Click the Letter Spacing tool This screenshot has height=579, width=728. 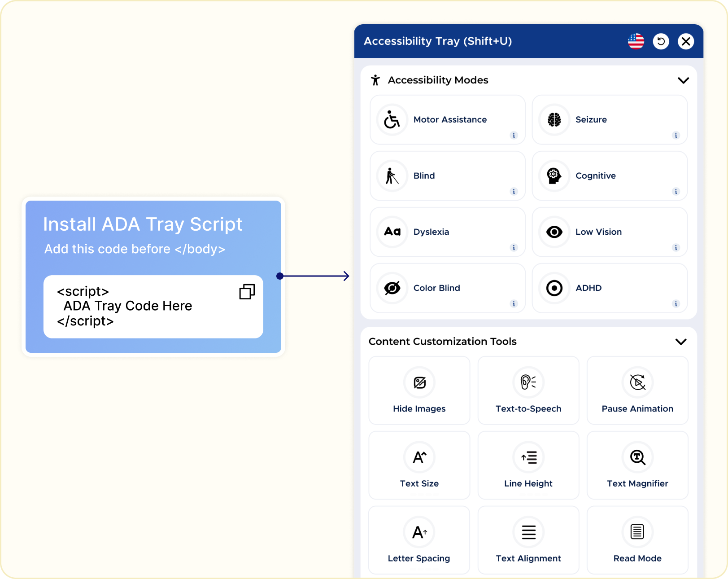(419, 540)
